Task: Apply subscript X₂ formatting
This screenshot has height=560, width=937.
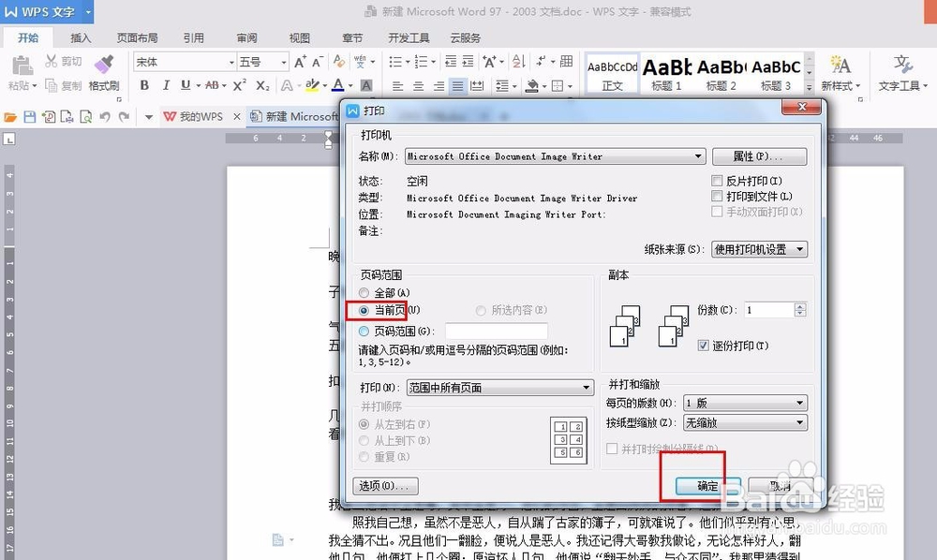Action: [x=262, y=85]
